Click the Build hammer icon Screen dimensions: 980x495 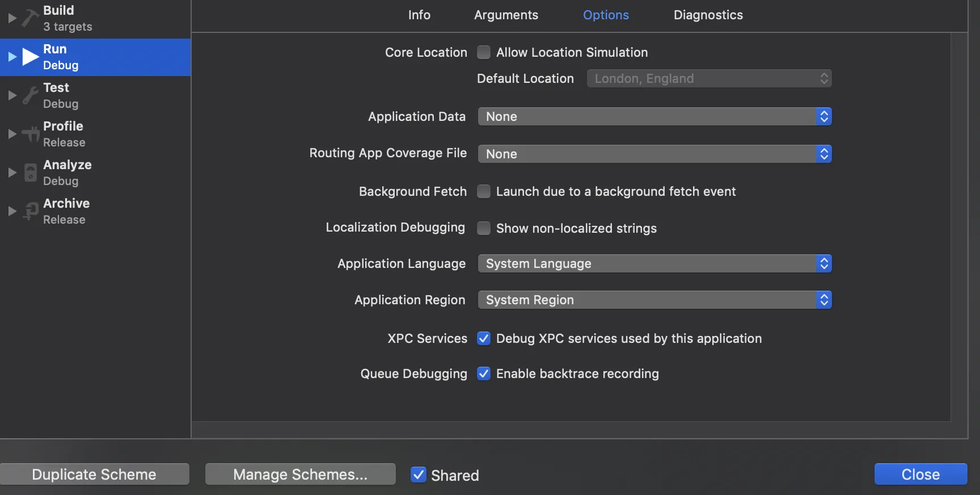point(30,18)
